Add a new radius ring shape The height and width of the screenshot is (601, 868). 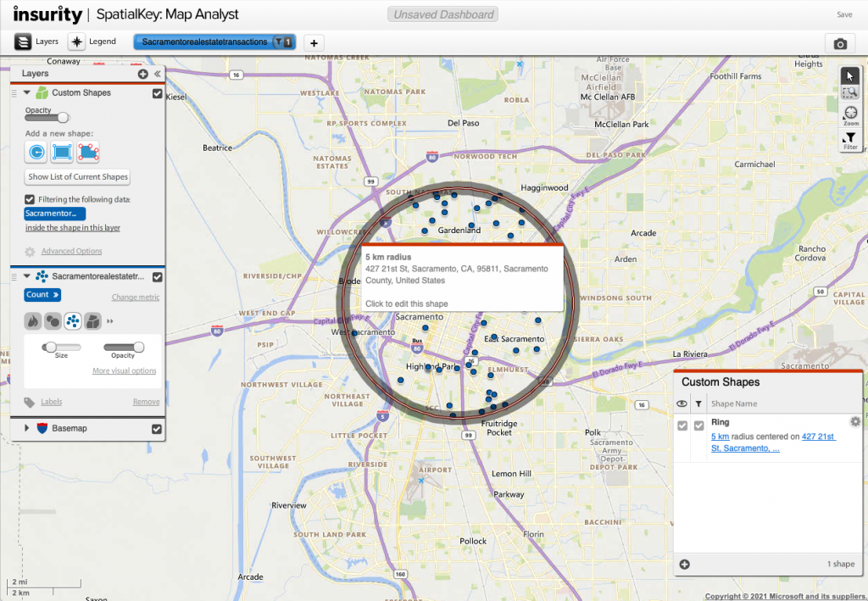(36, 152)
